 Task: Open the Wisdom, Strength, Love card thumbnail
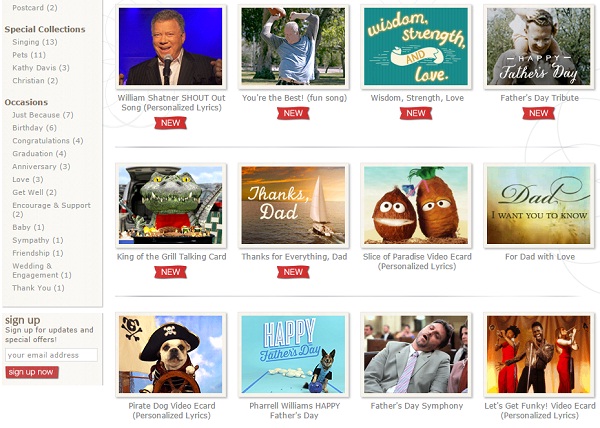[x=416, y=47]
